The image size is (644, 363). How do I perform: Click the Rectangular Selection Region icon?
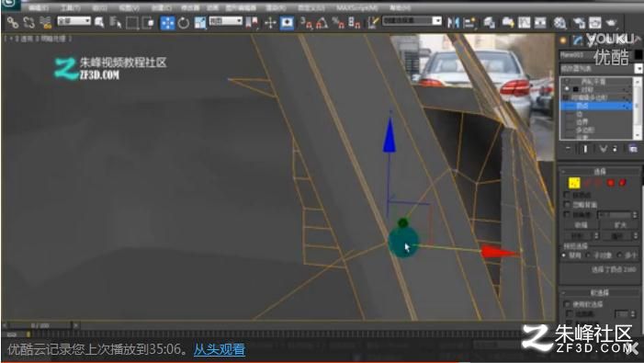coord(132,23)
